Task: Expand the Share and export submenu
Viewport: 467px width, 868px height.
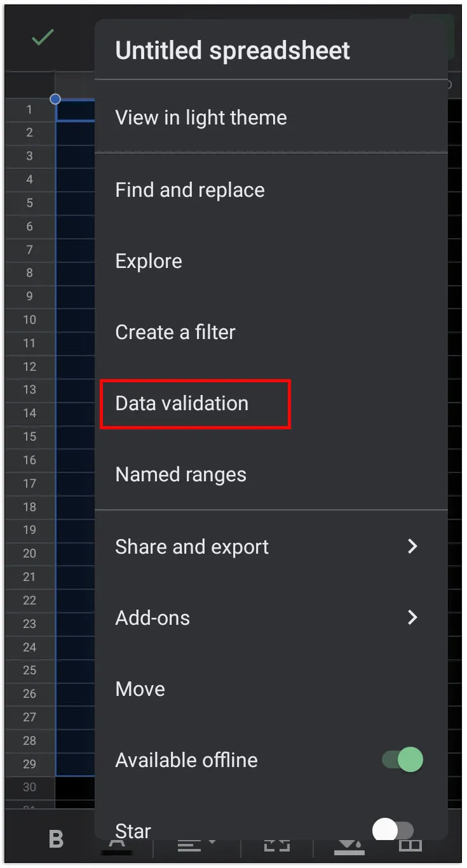Action: click(412, 546)
